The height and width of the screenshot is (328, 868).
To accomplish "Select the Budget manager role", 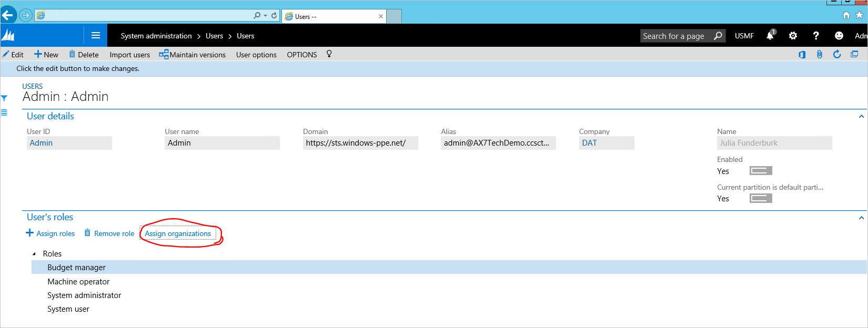I will point(449,268).
